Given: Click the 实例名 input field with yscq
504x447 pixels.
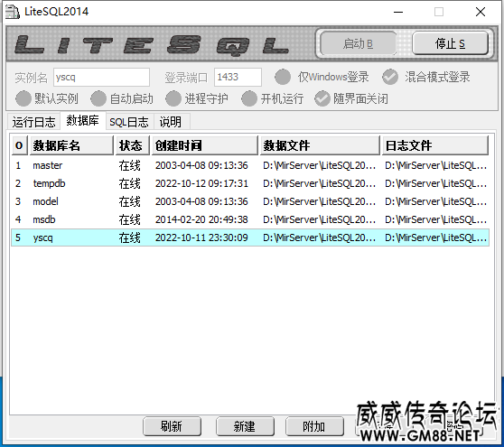Looking at the screenshot, I should 101,77.
